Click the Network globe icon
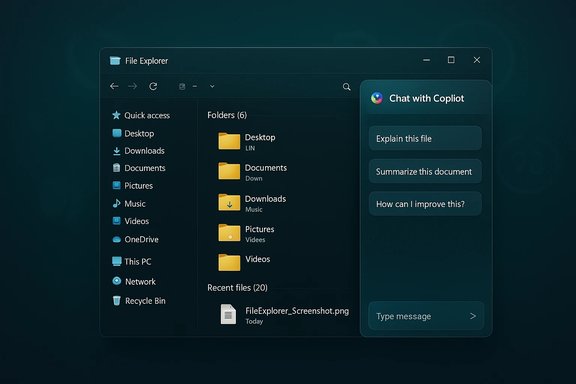 click(x=116, y=281)
